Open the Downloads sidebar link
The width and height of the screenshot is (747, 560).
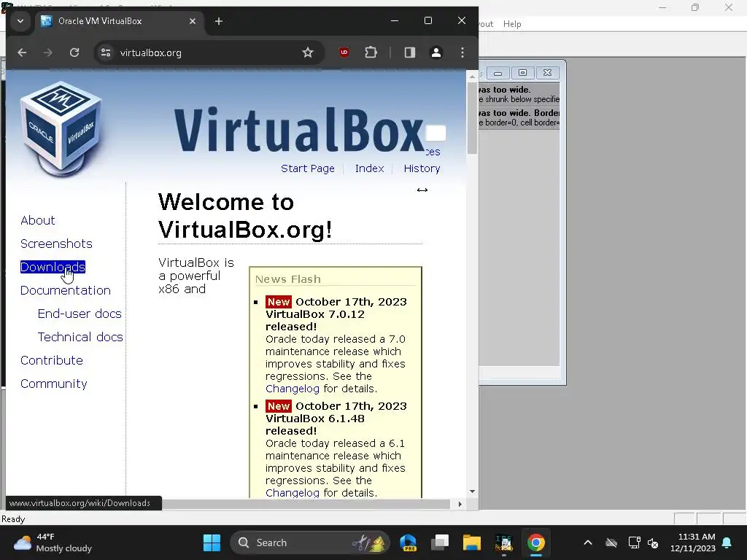point(53,267)
